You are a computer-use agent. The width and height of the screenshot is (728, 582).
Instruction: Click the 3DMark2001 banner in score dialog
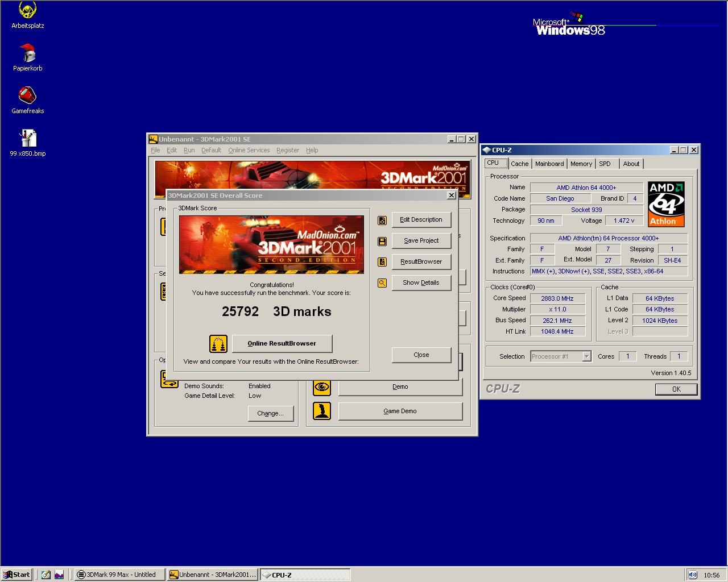[x=271, y=244]
